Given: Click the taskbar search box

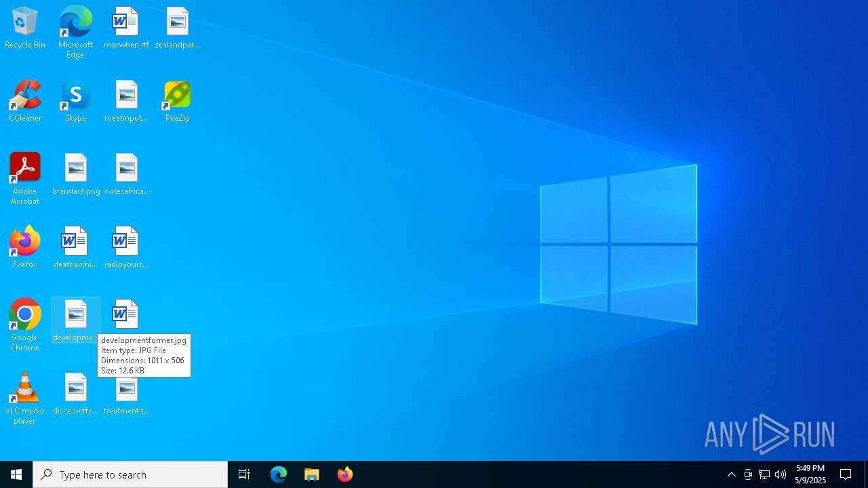Looking at the screenshot, I should click(x=130, y=474).
